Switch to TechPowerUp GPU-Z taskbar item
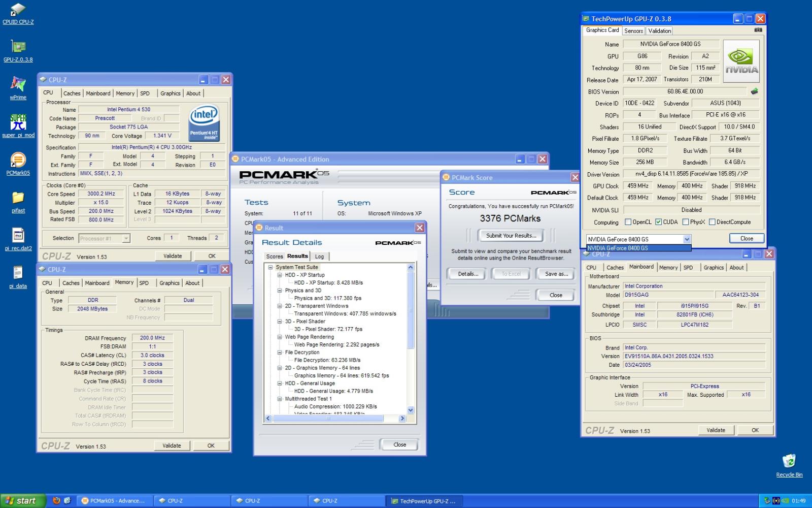Image resolution: width=812 pixels, height=508 pixels. point(424,501)
